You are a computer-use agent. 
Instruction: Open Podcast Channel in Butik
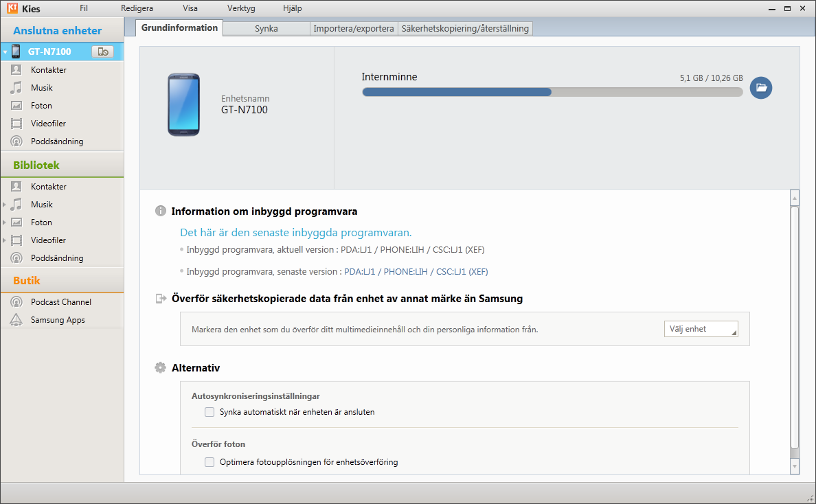coord(62,302)
